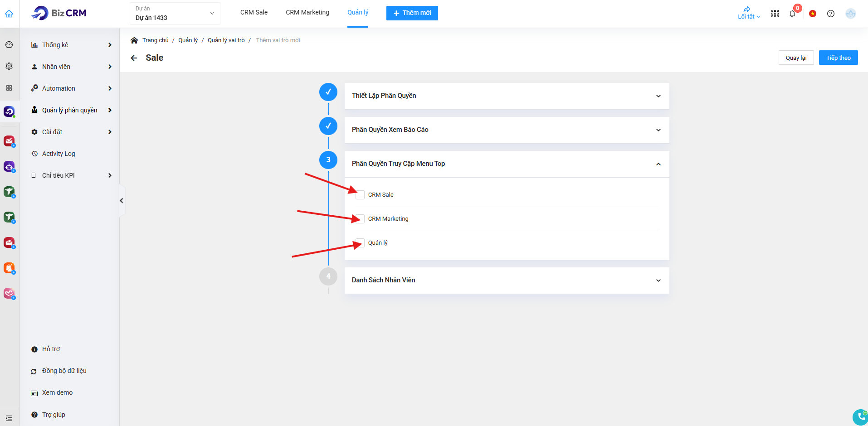Open Quản lý phân quyền in sidebar
Image resolution: width=868 pixels, height=426 pixels.
pos(70,110)
